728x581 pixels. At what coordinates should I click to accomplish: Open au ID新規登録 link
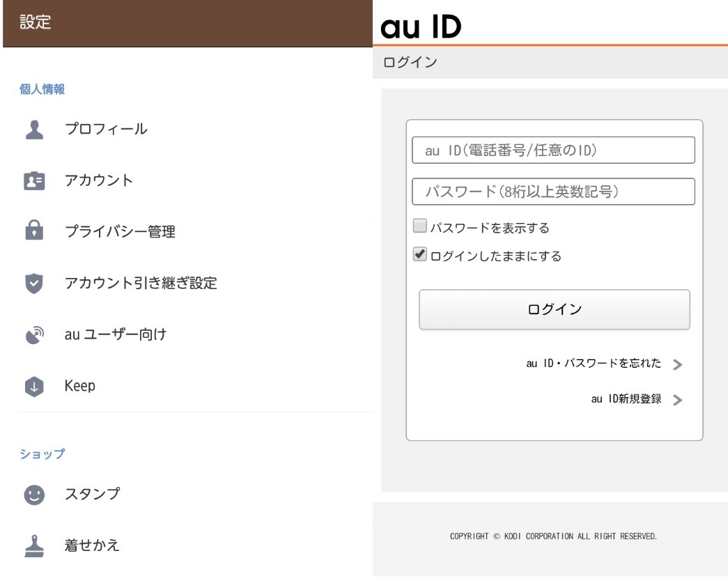pyautogui.click(x=626, y=399)
